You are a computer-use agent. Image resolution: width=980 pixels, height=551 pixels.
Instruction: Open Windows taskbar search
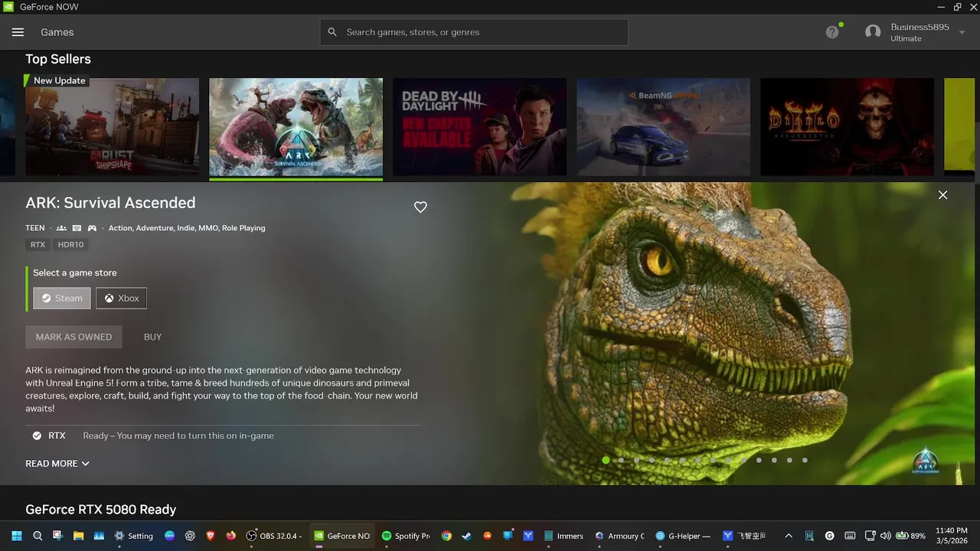click(38, 536)
